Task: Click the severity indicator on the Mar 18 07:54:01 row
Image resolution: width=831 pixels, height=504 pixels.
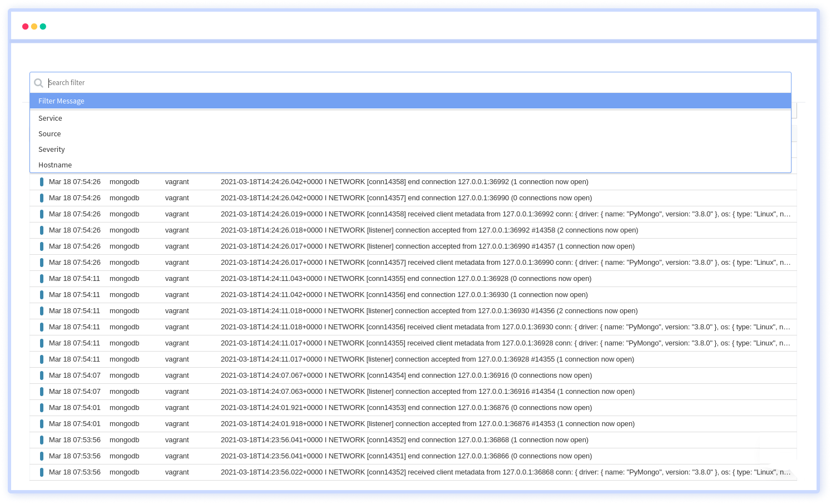Action: 42,407
